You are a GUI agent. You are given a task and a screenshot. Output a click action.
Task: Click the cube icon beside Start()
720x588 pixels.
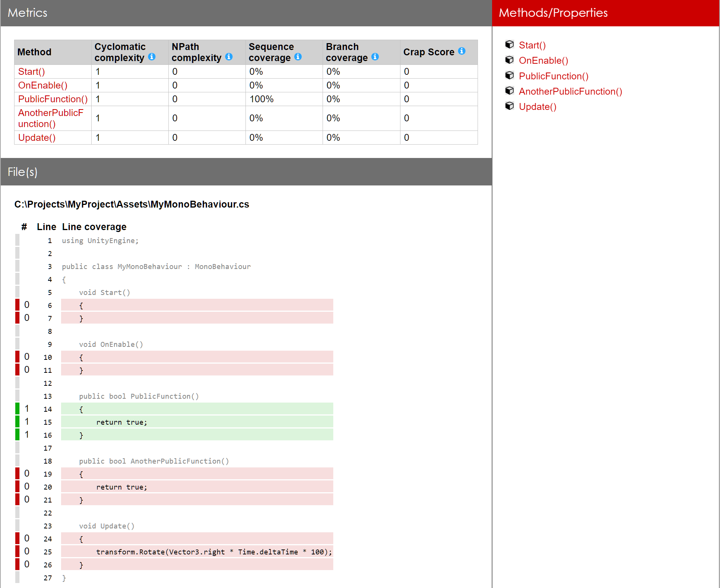click(510, 44)
